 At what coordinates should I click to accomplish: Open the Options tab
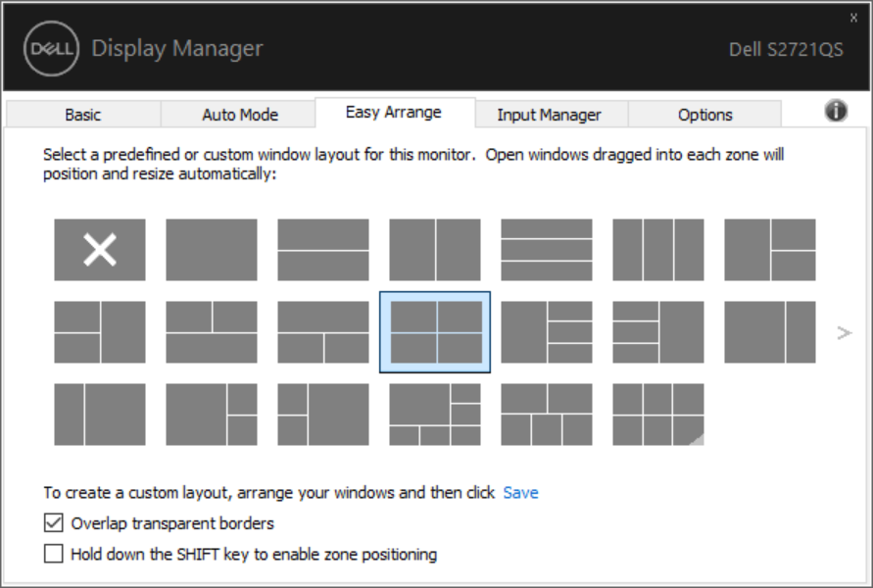pyautogui.click(x=704, y=115)
